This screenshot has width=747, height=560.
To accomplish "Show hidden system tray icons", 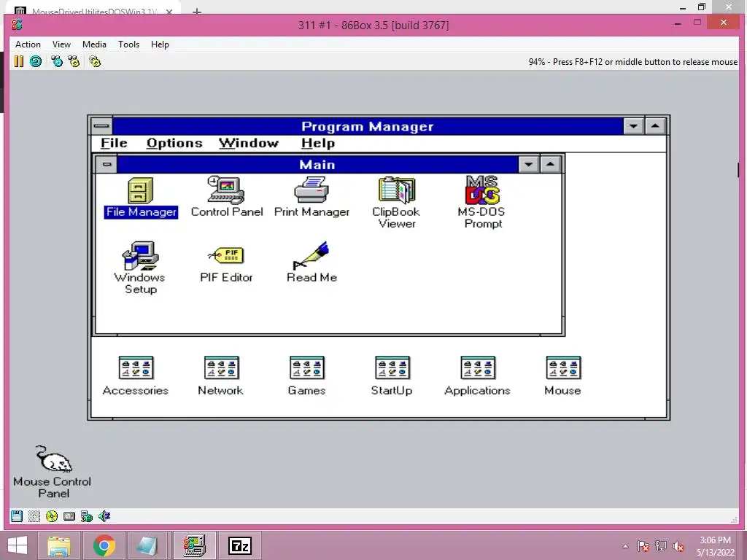I will [625, 546].
